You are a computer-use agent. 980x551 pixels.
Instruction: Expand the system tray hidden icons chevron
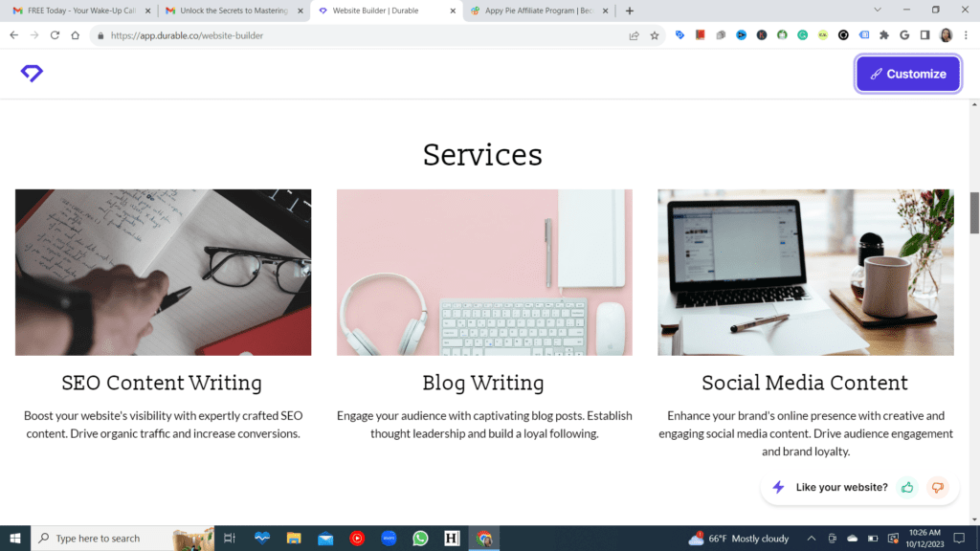pyautogui.click(x=811, y=538)
